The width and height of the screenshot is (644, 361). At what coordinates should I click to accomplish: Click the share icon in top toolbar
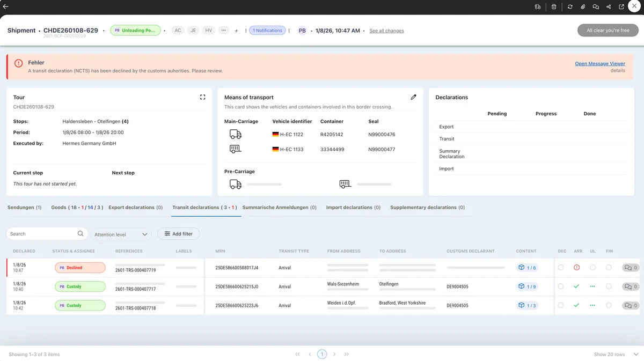pyautogui.click(x=609, y=7)
